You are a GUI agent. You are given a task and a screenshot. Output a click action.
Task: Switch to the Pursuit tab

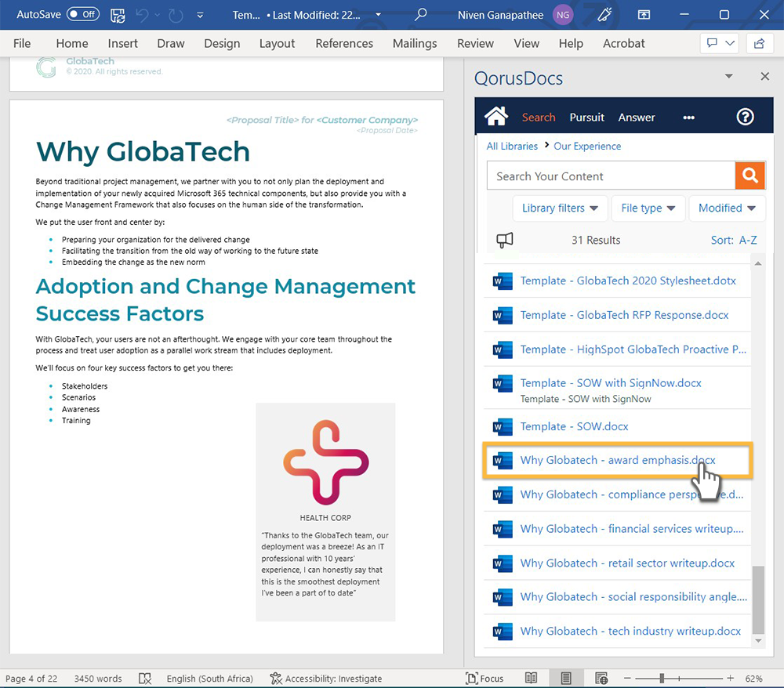586,118
